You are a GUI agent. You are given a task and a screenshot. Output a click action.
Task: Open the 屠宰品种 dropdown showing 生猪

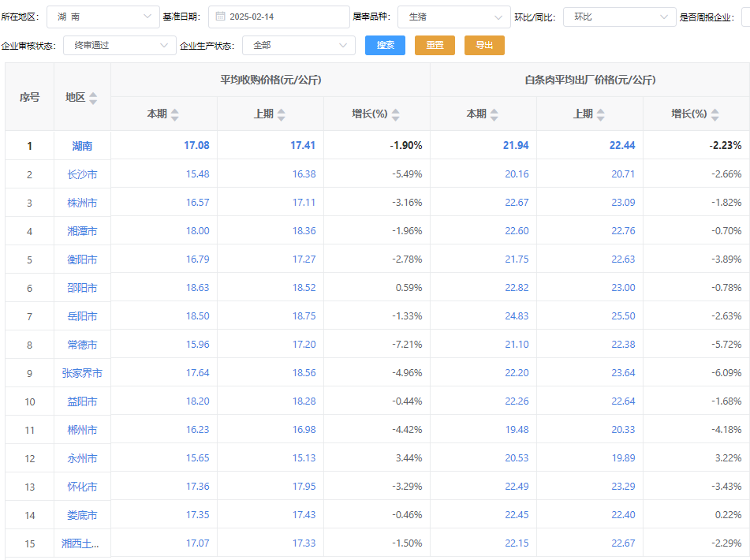click(x=453, y=17)
